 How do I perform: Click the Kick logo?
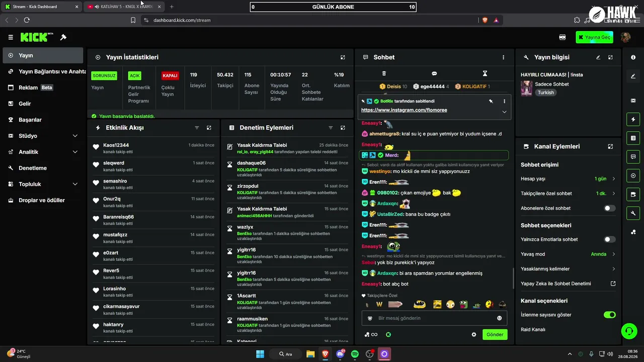click(x=37, y=37)
